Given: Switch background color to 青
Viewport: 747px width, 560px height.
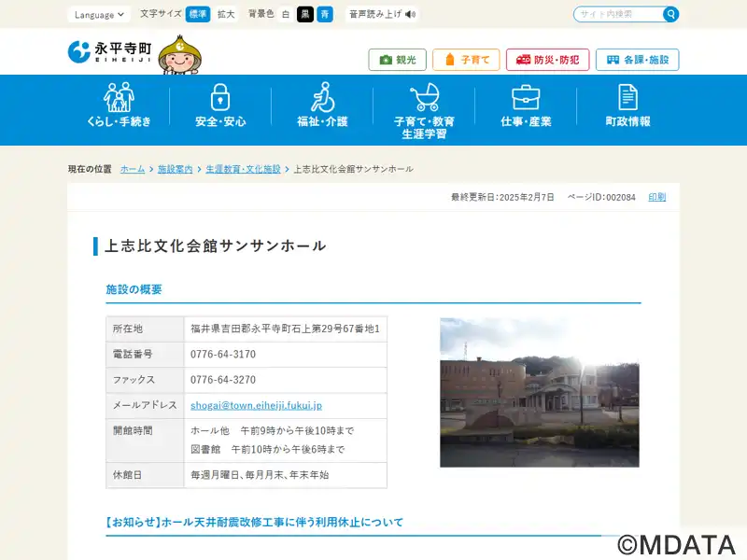Looking at the screenshot, I should (x=324, y=14).
